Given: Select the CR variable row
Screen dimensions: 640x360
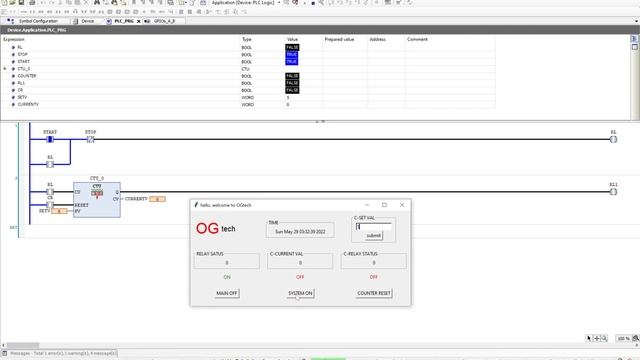Looking at the screenshot, I should coord(247,90).
